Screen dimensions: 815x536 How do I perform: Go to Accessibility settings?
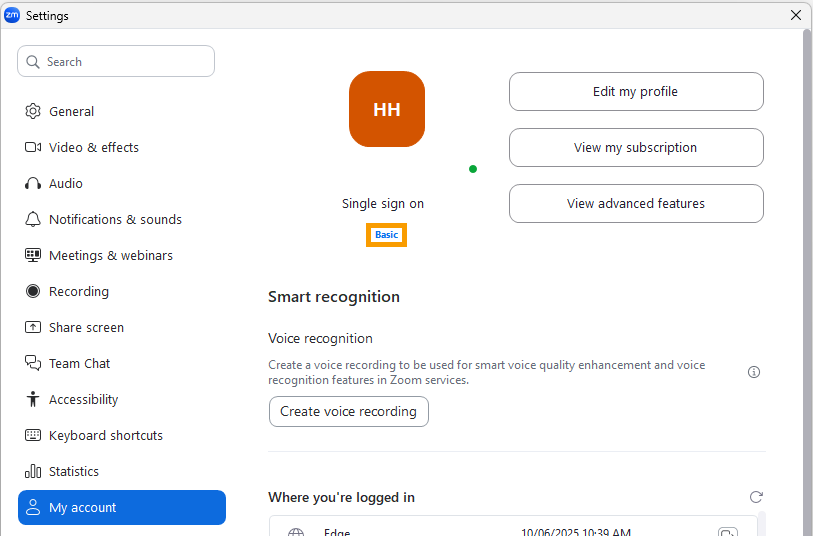pyautogui.click(x=122, y=399)
